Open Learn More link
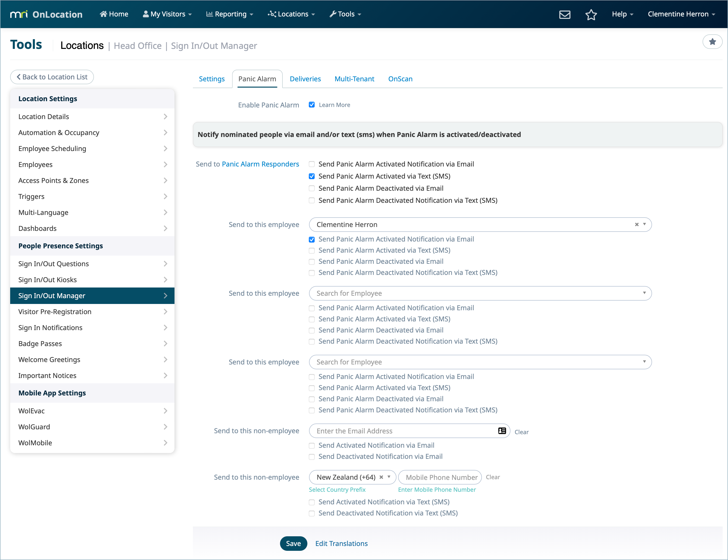The image size is (728, 560). pyautogui.click(x=334, y=105)
